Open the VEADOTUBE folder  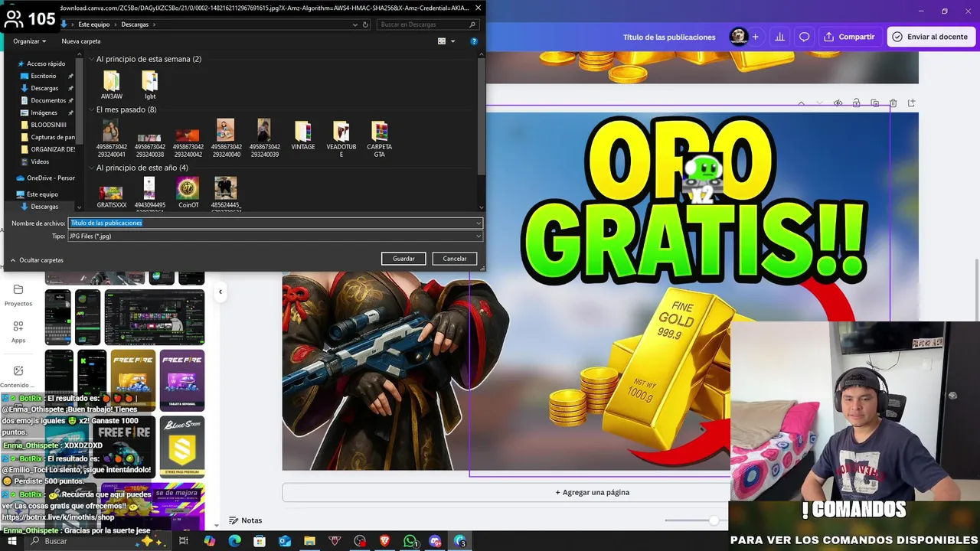pyautogui.click(x=341, y=139)
